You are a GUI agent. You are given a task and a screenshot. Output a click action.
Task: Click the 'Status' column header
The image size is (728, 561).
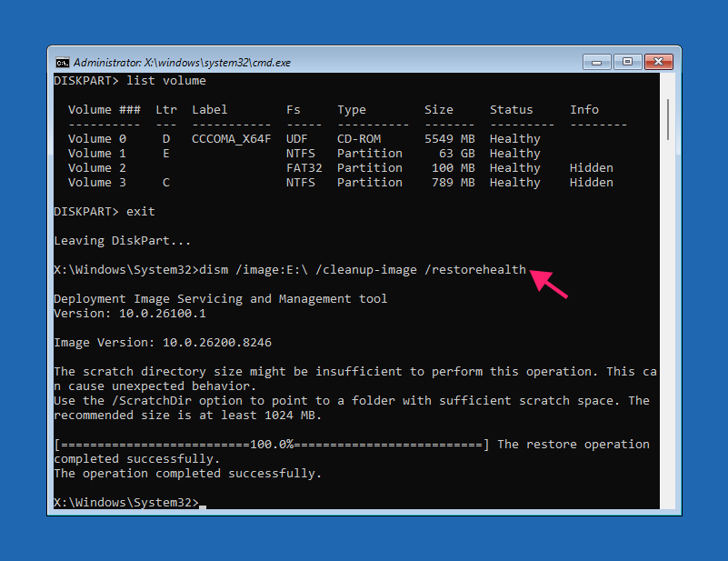click(511, 110)
